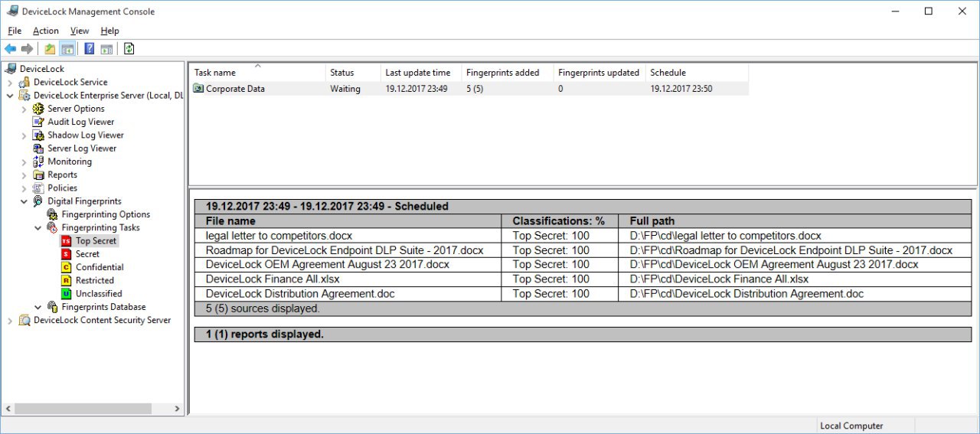980x434 pixels.
Task: Sort by the Schedule column header
Action: 697,73
